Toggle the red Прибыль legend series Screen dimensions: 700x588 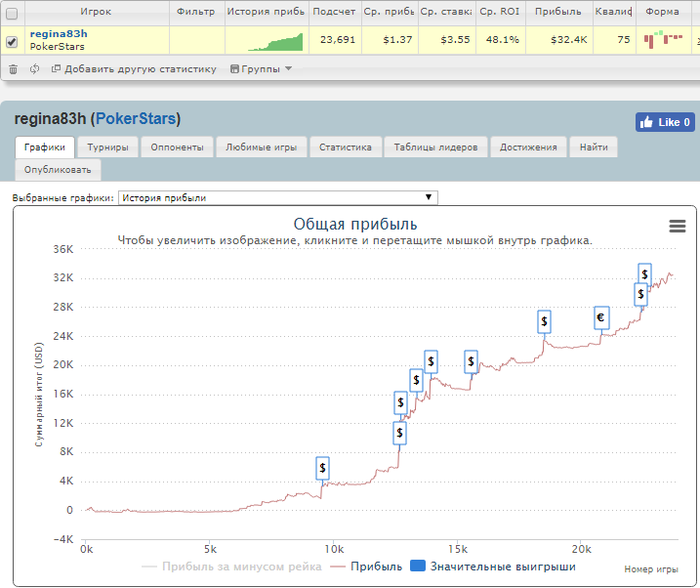click(364, 567)
